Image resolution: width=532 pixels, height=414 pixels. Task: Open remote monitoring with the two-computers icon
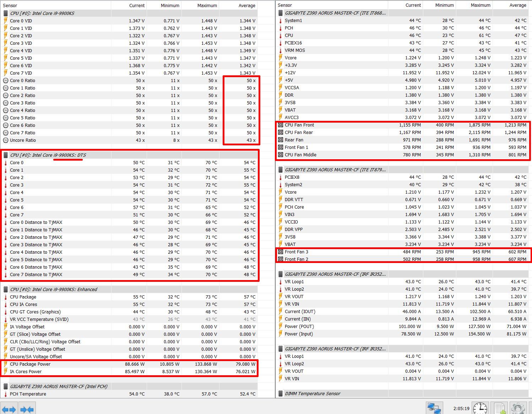pos(434,408)
